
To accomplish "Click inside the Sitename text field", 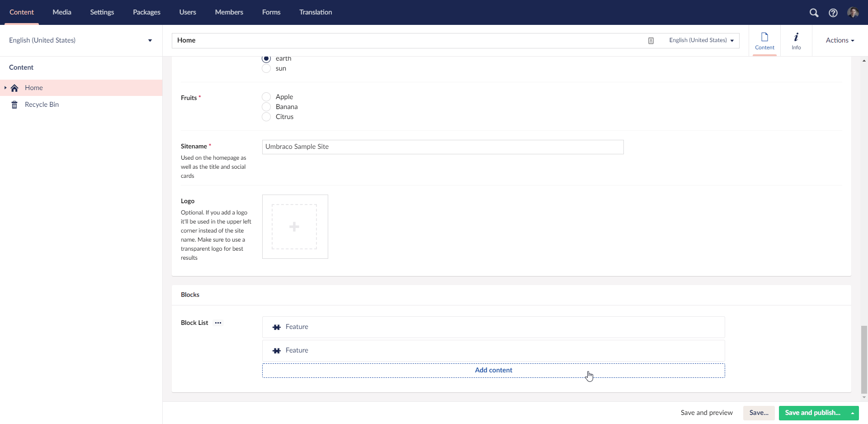I will (x=443, y=147).
